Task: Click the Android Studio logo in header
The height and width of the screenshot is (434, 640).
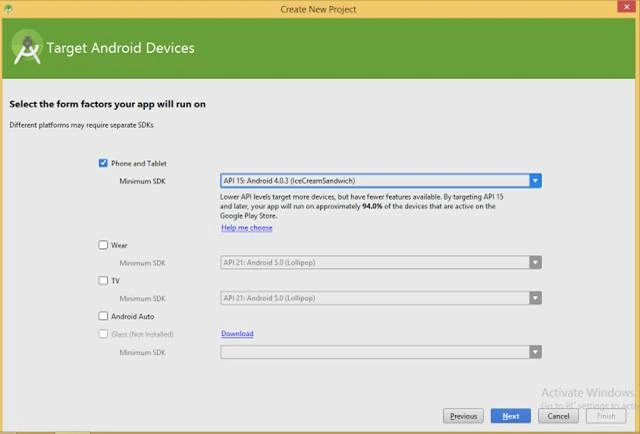Action: tap(27, 47)
